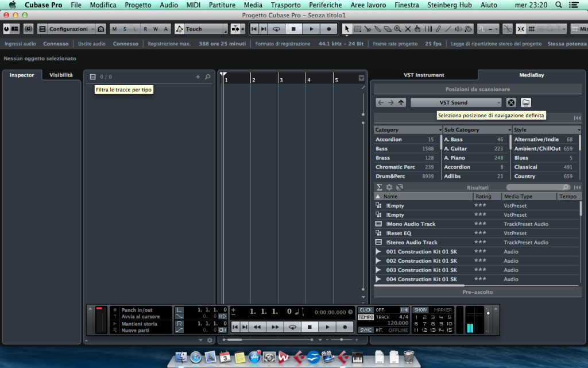Switch to the Visibilità tab
Image resolution: width=588 pixels, height=368 pixels.
[x=61, y=75]
